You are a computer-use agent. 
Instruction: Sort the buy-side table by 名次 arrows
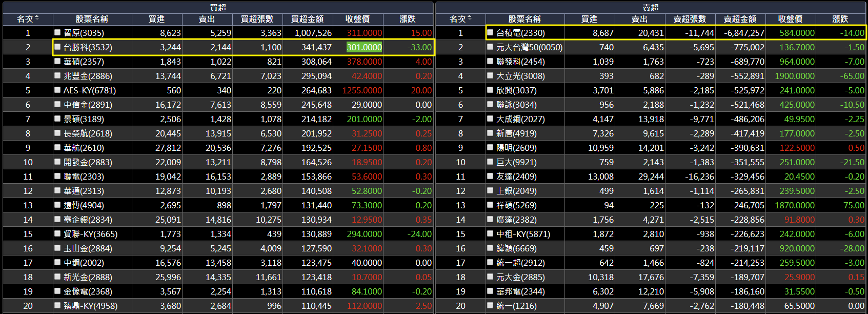point(37,18)
